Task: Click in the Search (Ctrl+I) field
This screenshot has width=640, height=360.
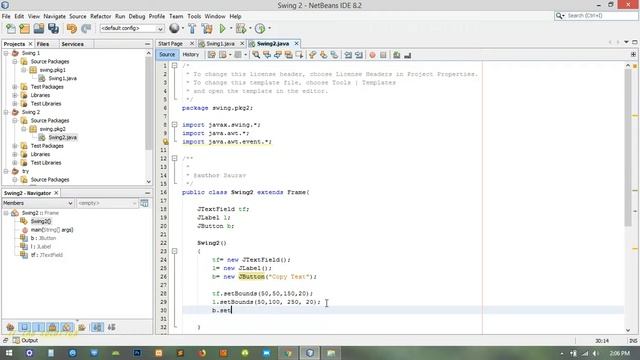Action: click(602, 16)
